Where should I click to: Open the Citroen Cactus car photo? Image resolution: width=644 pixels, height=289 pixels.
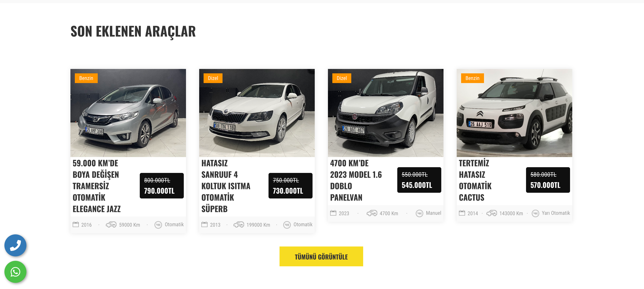[514, 113]
